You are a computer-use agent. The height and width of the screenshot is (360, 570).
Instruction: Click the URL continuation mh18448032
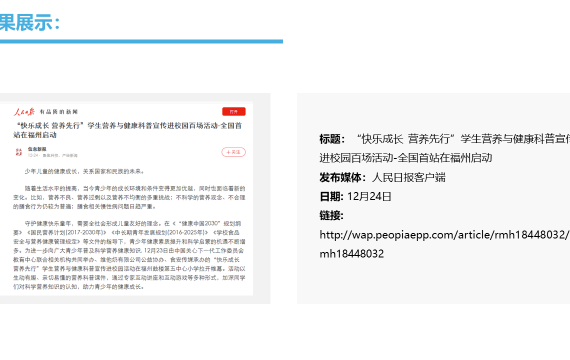352,254
